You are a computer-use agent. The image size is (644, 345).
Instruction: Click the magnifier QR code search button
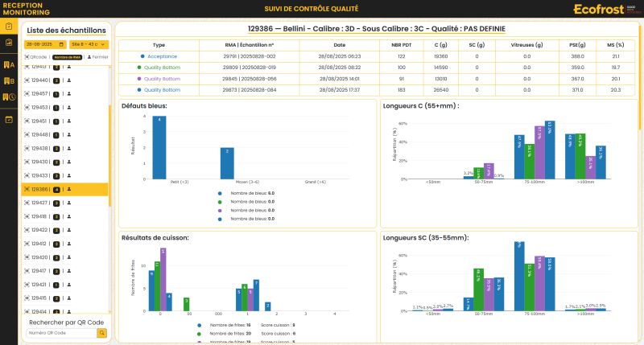pyautogui.click(x=101, y=333)
